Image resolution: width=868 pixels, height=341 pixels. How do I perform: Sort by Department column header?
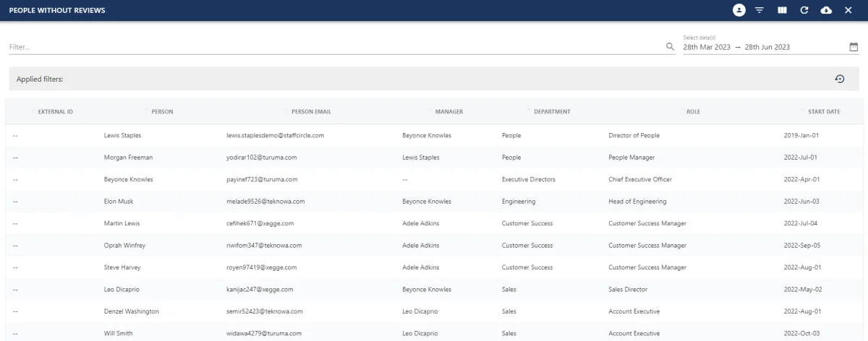[552, 112]
